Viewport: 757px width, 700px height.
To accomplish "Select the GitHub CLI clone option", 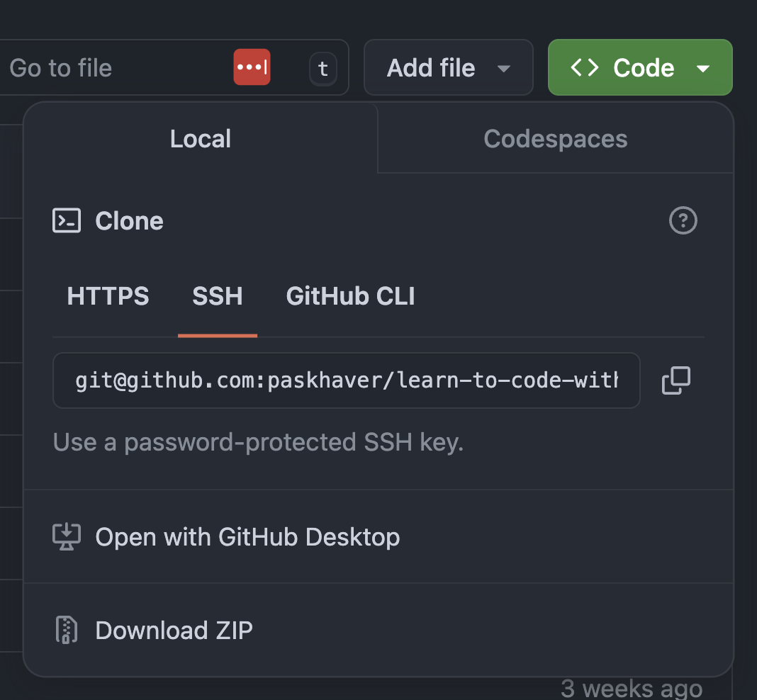I will [x=350, y=295].
